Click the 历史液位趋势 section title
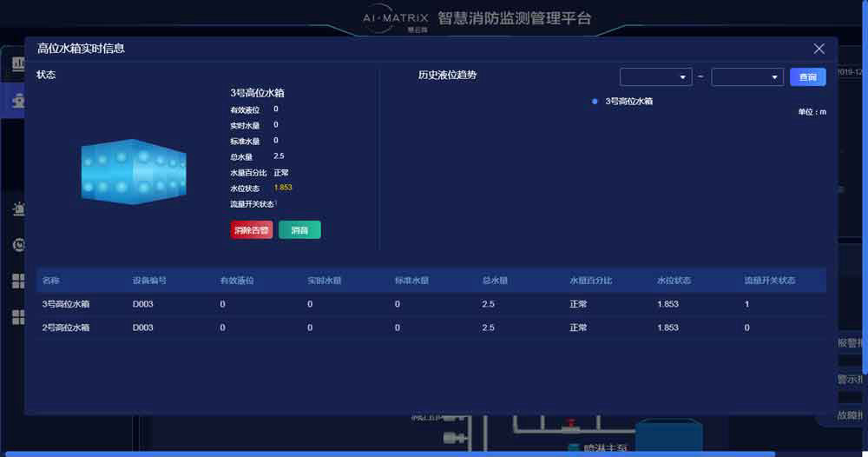The image size is (868, 457). [x=447, y=75]
